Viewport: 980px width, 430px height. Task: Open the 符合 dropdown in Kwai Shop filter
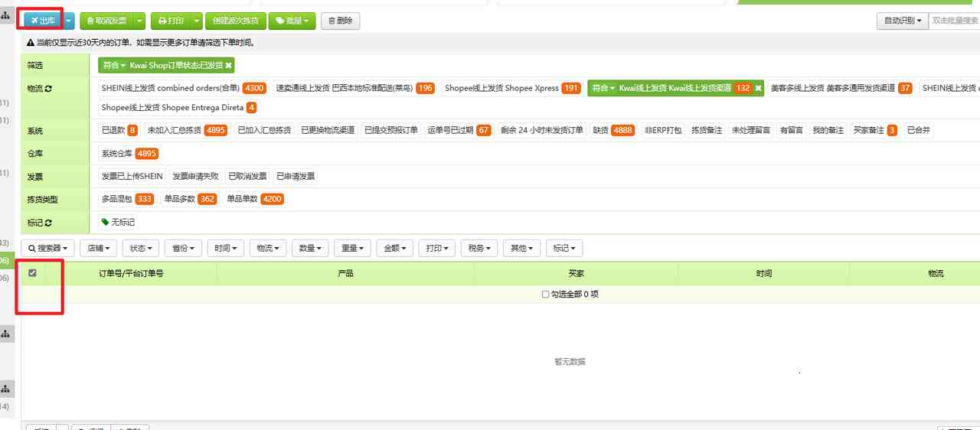(x=113, y=65)
